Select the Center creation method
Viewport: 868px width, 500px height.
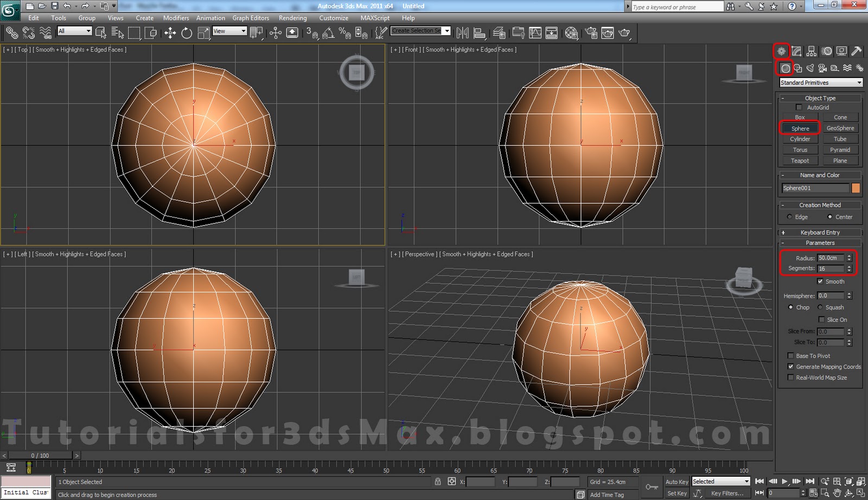(829, 217)
